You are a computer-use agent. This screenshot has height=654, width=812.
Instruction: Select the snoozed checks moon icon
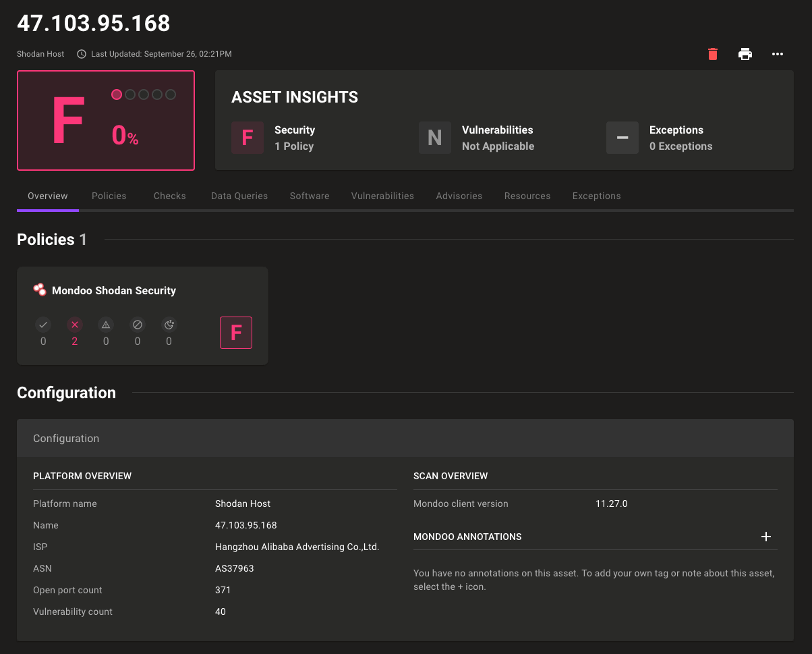click(x=169, y=324)
